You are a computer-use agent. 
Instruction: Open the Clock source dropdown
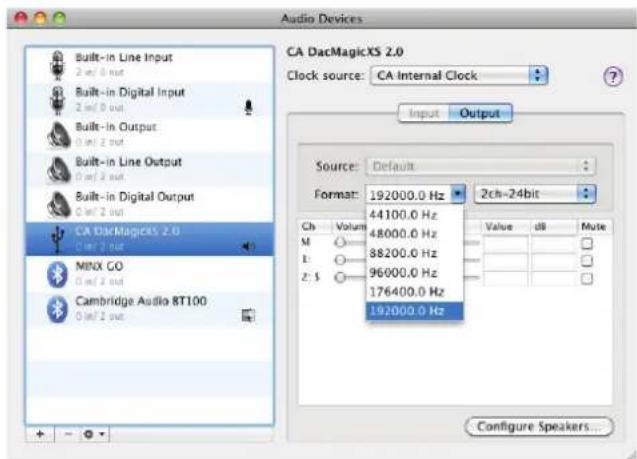[x=459, y=76]
